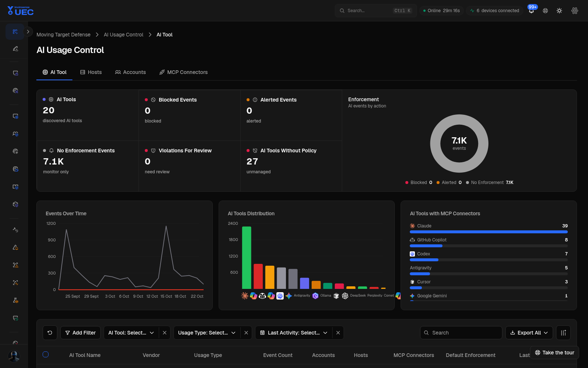The height and width of the screenshot is (368, 588).
Task: Open the column settings icon beside Export All
Action: pyautogui.click(x=563, y=333)
